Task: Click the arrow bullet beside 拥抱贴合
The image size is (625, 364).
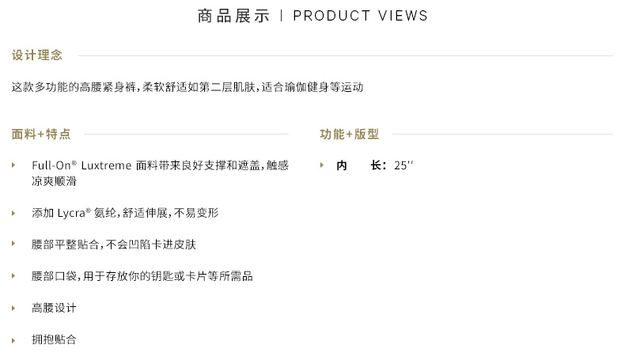Action: coord(13,340)
